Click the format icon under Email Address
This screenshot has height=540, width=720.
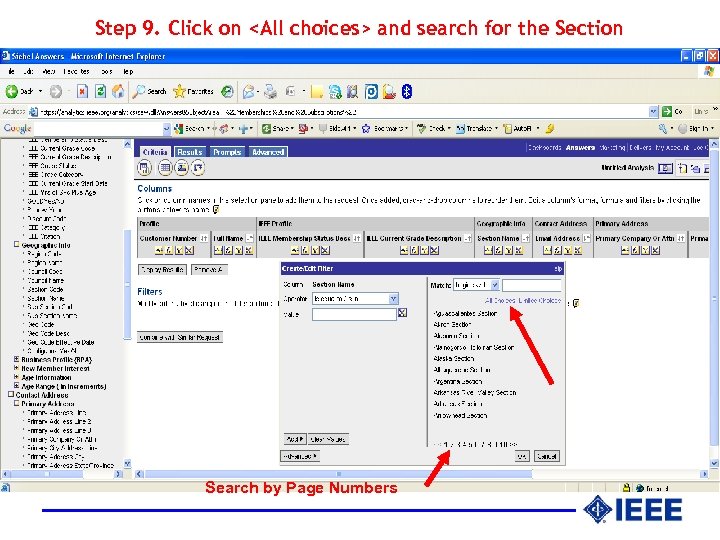tap(547, 250)
